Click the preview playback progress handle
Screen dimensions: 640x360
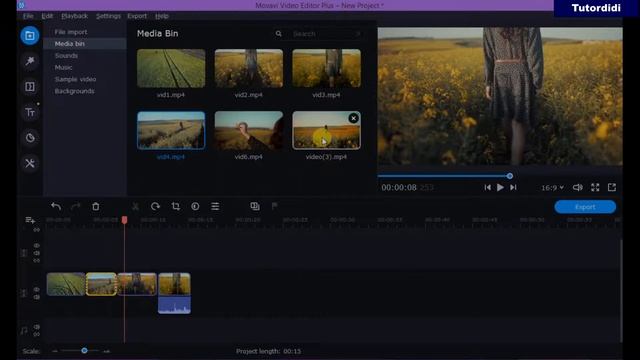(510, 176)
